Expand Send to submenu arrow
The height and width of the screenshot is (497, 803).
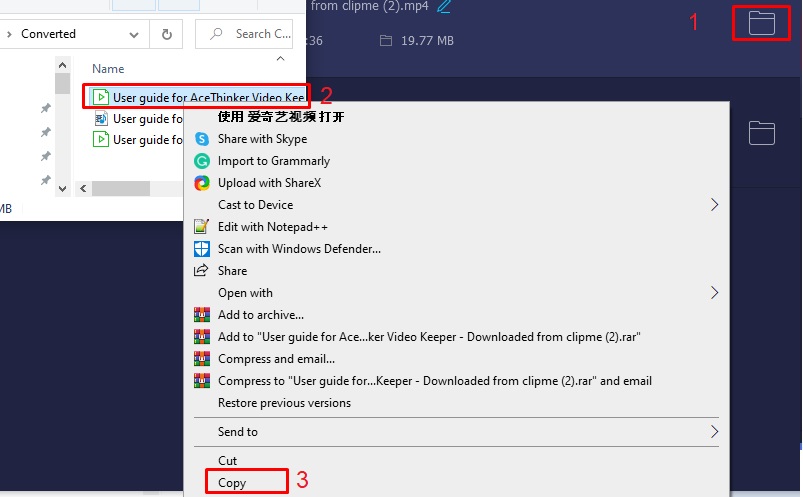[714, 432]
